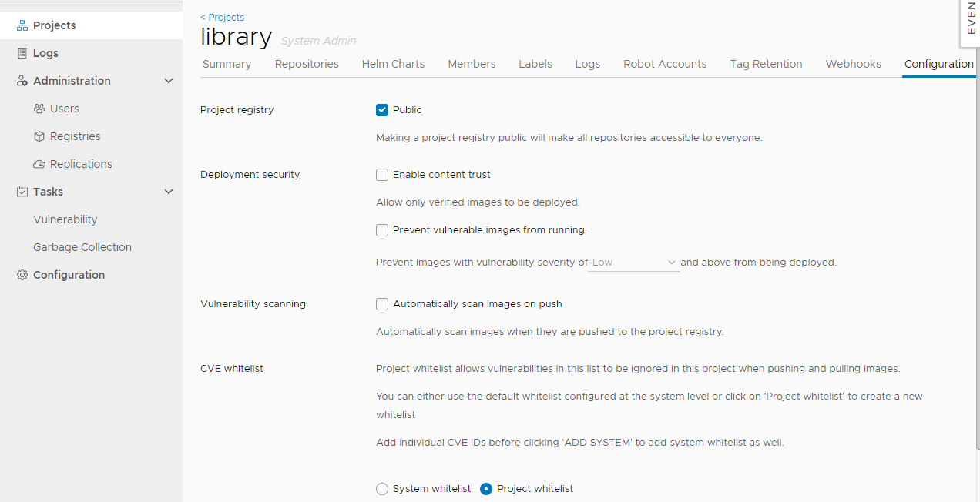Click the Projects icon in the sidebar
This screenshot has height=502, width=980.
click(x=22, y=25)
